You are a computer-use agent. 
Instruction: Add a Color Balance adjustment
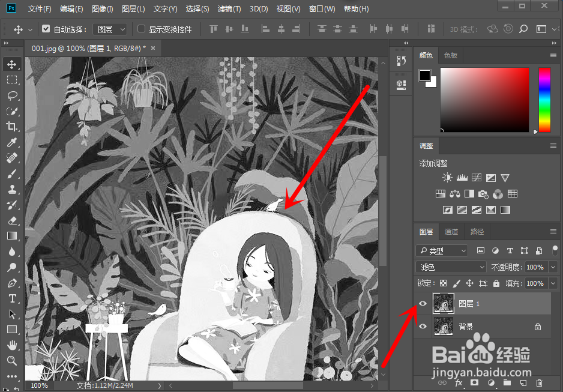[x=455, y=194]
